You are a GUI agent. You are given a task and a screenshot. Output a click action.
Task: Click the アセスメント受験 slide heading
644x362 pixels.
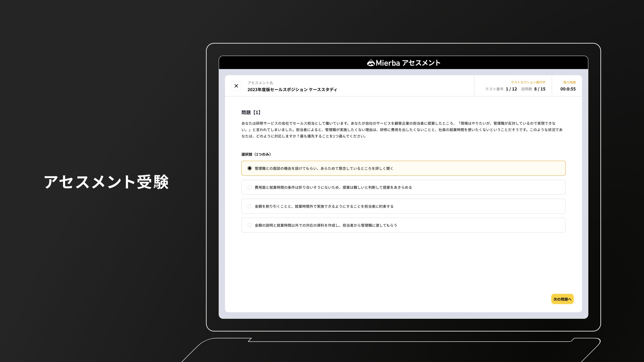tap(106, 182)
